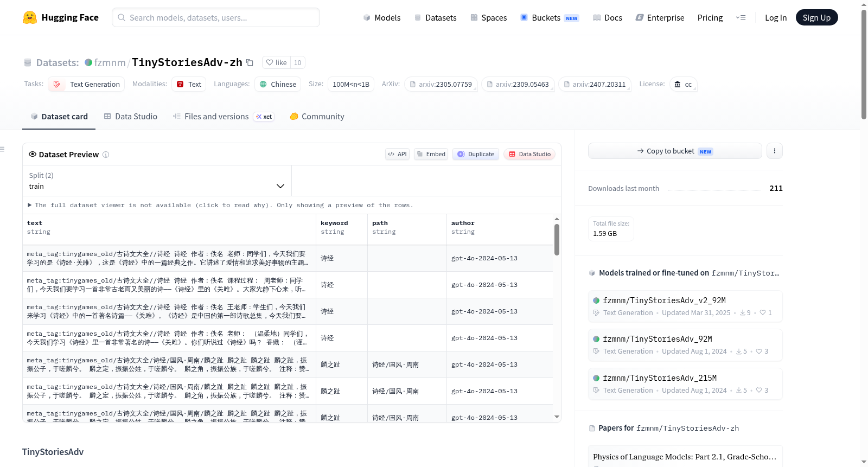Screen dimensions: 868x467
Task: Open the arxiv:2309.05463 paper tag
Action: pos(518,84)
